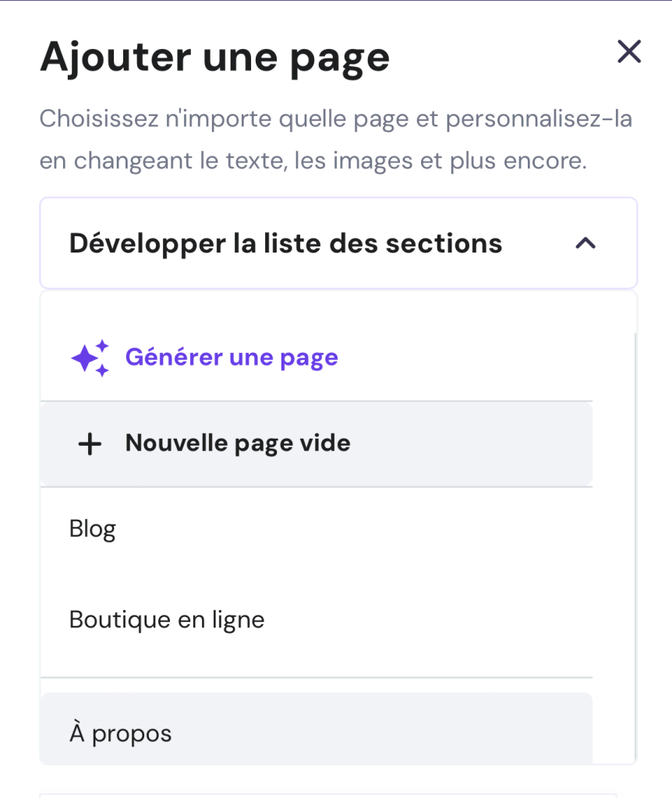This screenshot has height=798, width=672.
Task: Collapse the list using the chevron arrow
Action: coord(585,243)
